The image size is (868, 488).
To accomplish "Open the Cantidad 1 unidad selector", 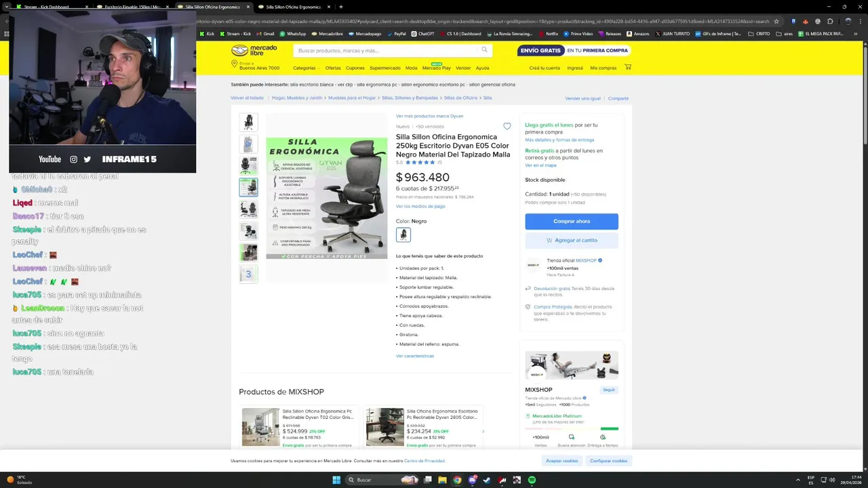I will pyautogui.click(x=566, y=194).
